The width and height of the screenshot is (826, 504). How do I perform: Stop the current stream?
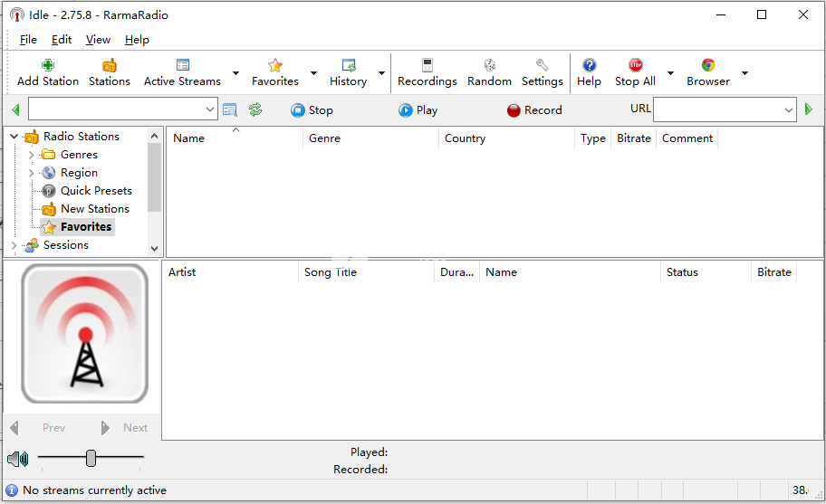(x=312, y=110)
